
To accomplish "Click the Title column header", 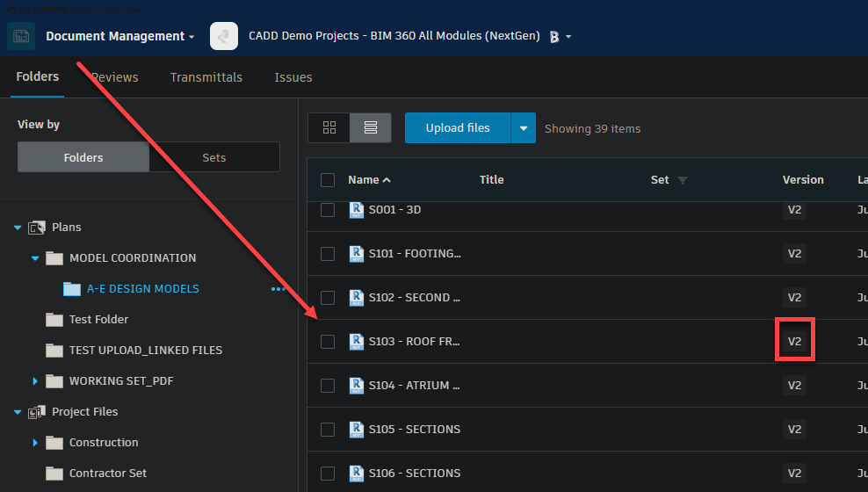I will pyautogui.click(x=492, y=180).
